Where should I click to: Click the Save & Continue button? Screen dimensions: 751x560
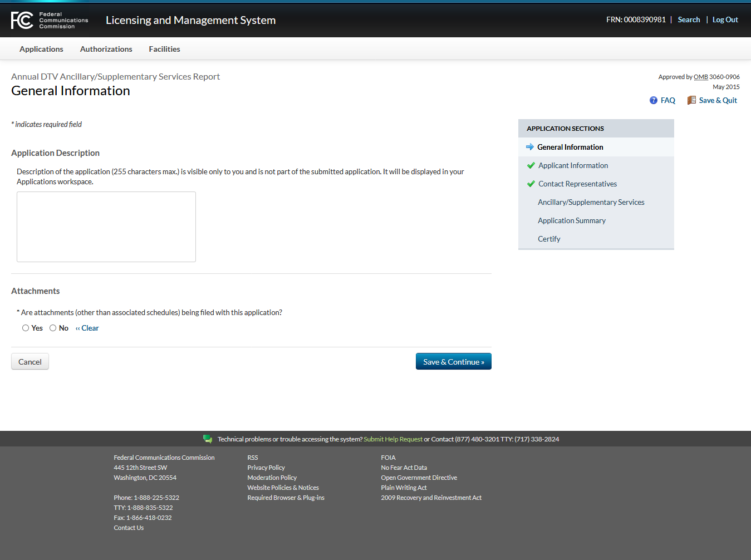click(x=453, y=362)
